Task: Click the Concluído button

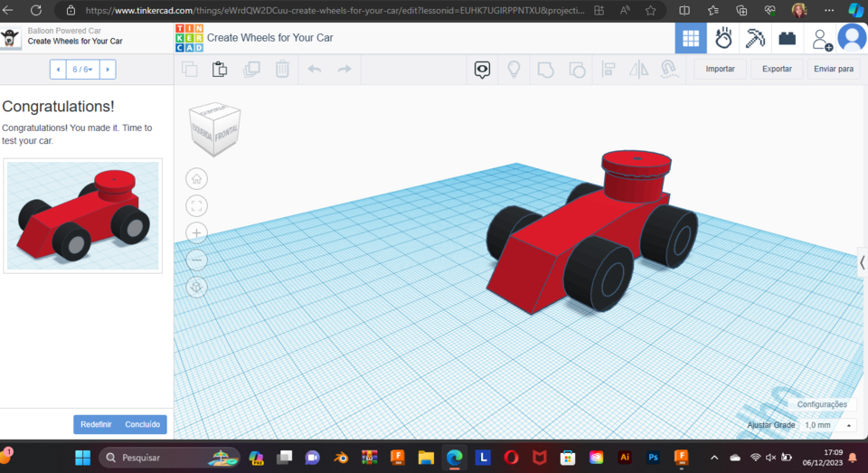Action: [x=142, y=424]
